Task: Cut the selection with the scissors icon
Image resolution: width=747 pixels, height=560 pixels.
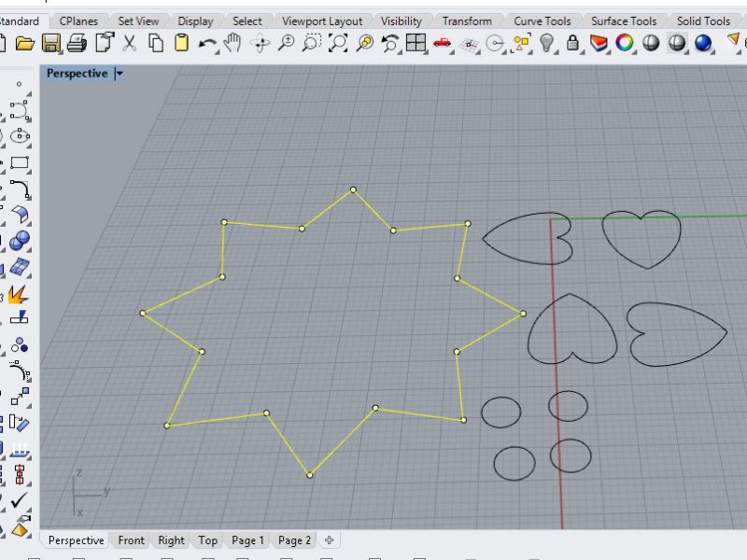Action: (x=129, y=43)
